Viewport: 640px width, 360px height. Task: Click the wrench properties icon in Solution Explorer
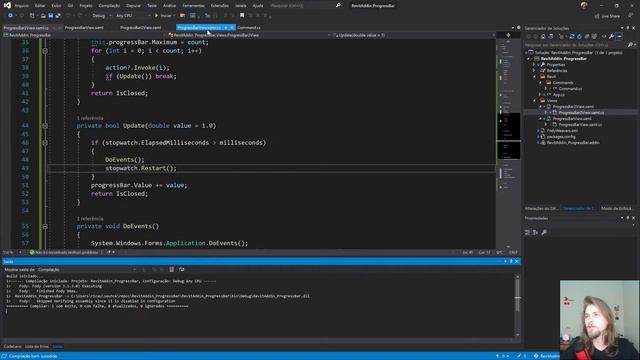tap(611, 36)
